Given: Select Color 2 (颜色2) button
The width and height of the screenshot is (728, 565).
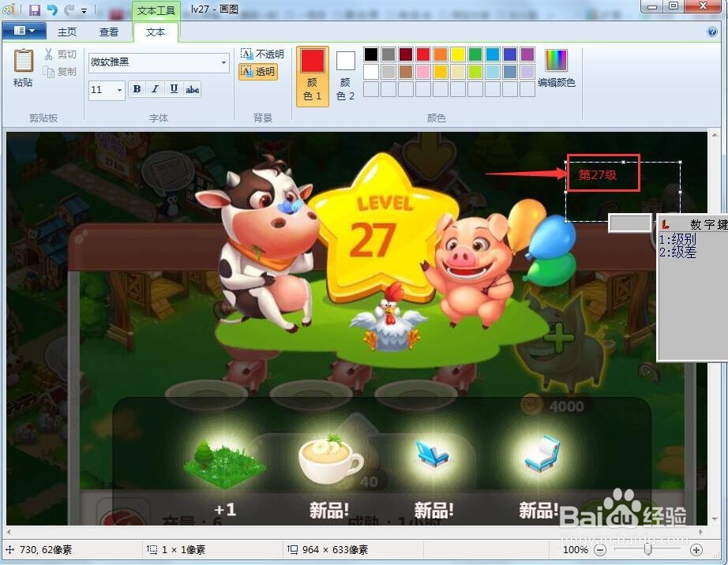Looking at the screenshot, I should (x=345, y=77).
